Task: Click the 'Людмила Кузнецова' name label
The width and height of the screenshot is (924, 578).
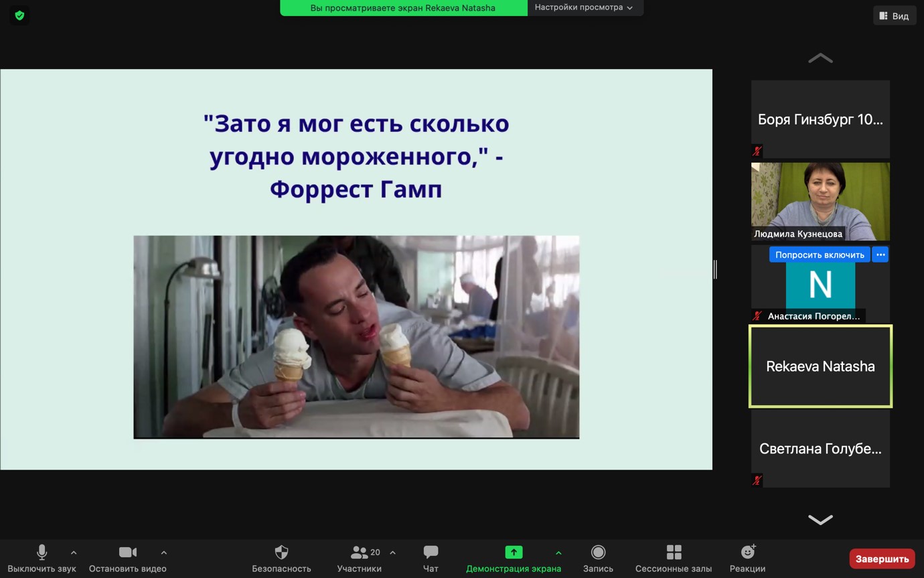Action: pyautogui.click(x=798, y=234)
